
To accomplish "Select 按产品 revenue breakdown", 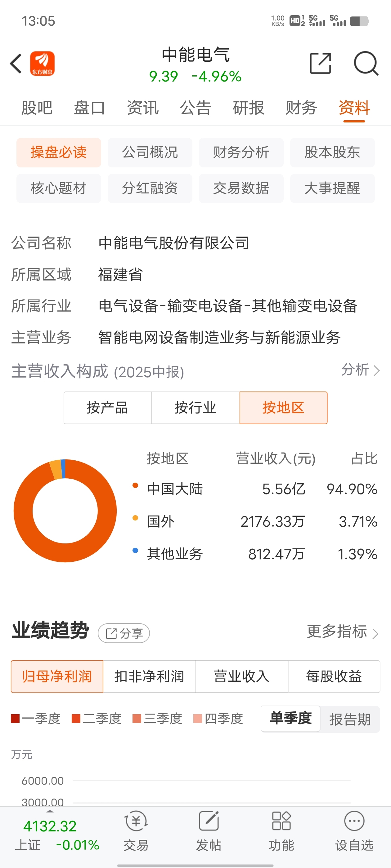I will click(108, 407).
